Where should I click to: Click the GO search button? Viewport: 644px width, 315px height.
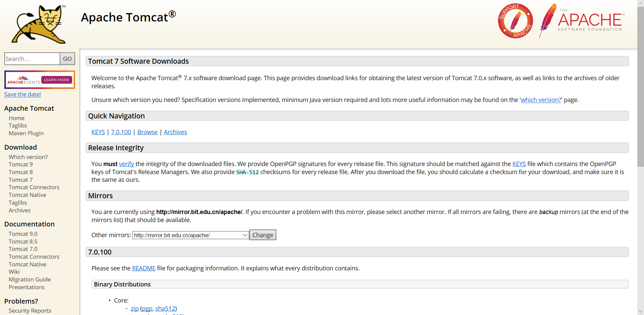click(x=67, y=59)
